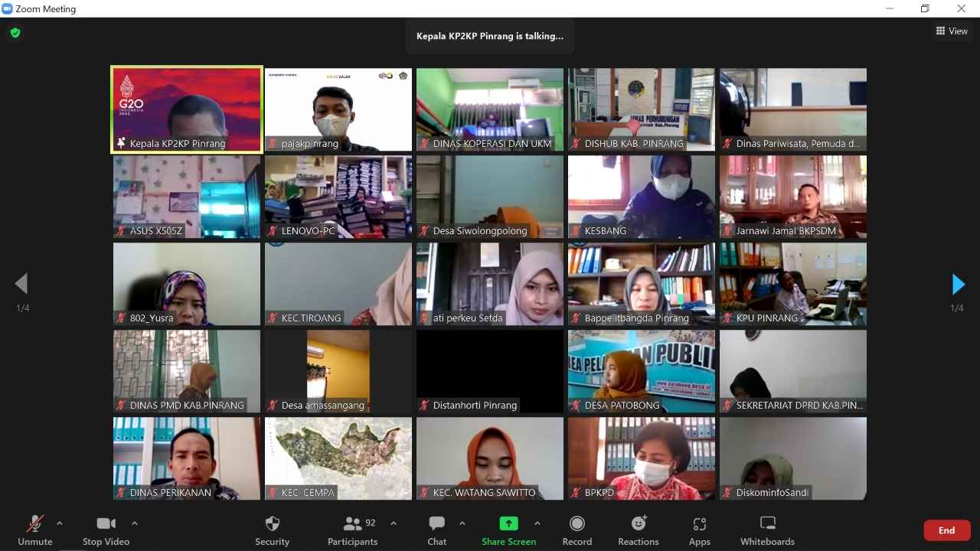Expand the arrow next to Participants
980x551 pixels.
point(394,523)
